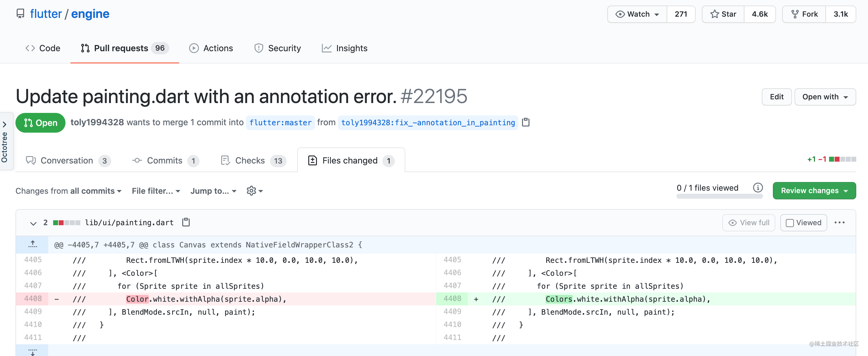This screenshot has width=868, height=356.
Task: Open the Pull requests tab
Action: pos(124,48)
